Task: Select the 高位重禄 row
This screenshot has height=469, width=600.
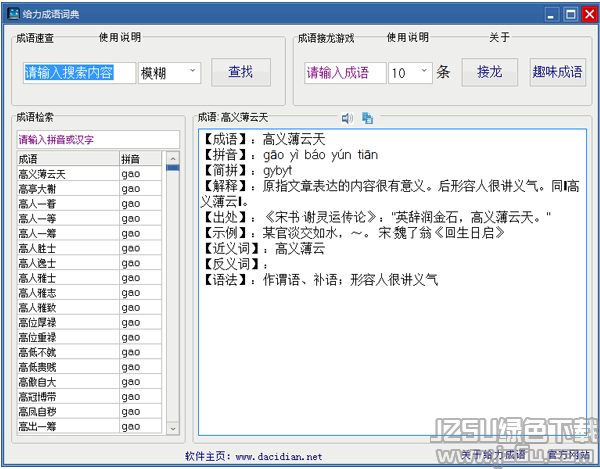Action: [x=90, y=337]
